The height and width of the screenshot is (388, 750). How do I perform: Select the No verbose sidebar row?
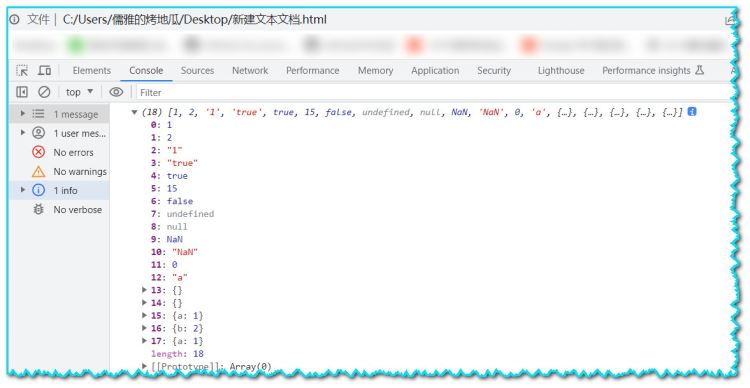59,209
